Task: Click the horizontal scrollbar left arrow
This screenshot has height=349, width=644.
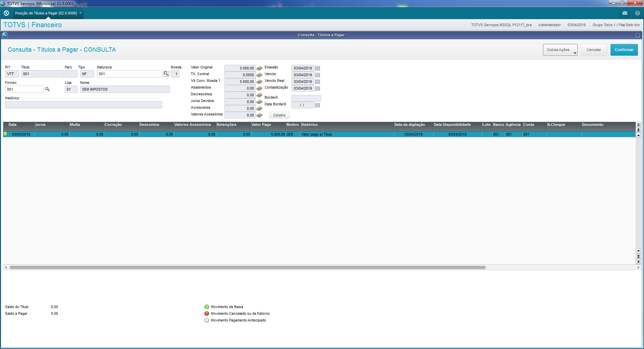Action: point(6,267)
